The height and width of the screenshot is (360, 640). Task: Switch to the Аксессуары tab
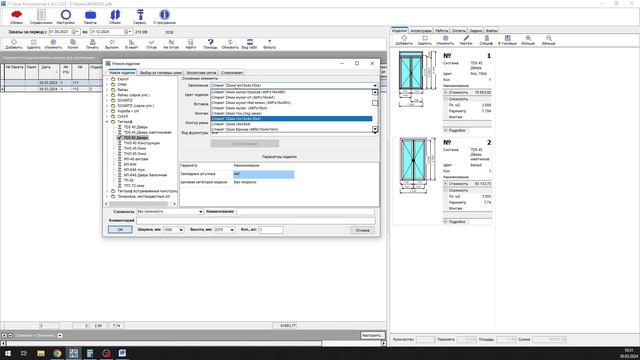tap(420, 30)
